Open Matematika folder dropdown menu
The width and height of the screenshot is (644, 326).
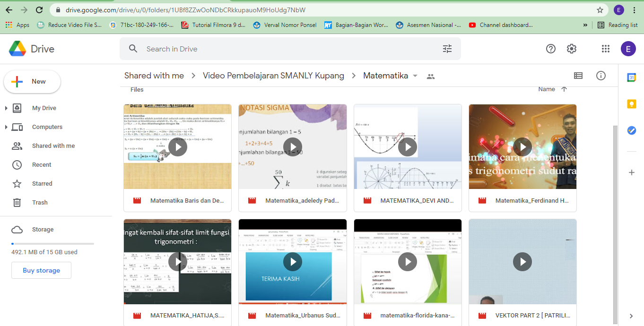(415, 76)
